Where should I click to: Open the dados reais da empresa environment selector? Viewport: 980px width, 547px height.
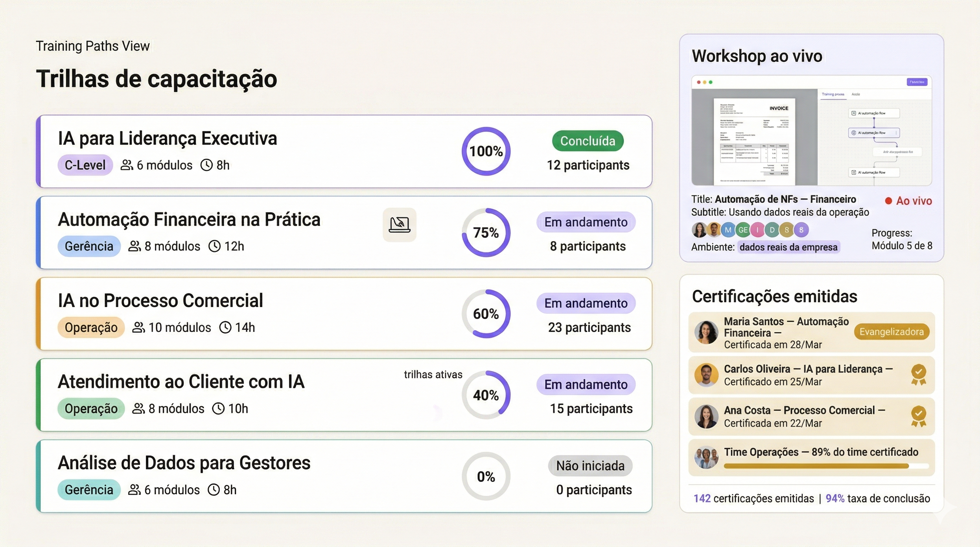pos(789,247)
